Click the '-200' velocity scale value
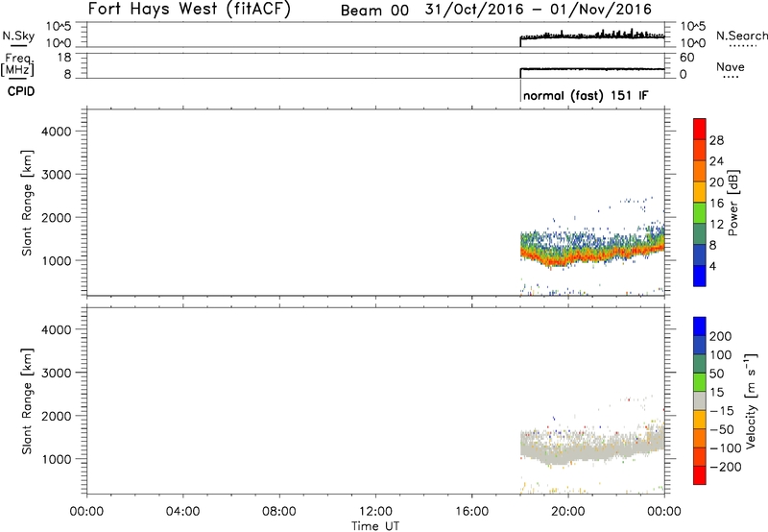The width and height of the screenshot is (768, 532). point(724,467)
